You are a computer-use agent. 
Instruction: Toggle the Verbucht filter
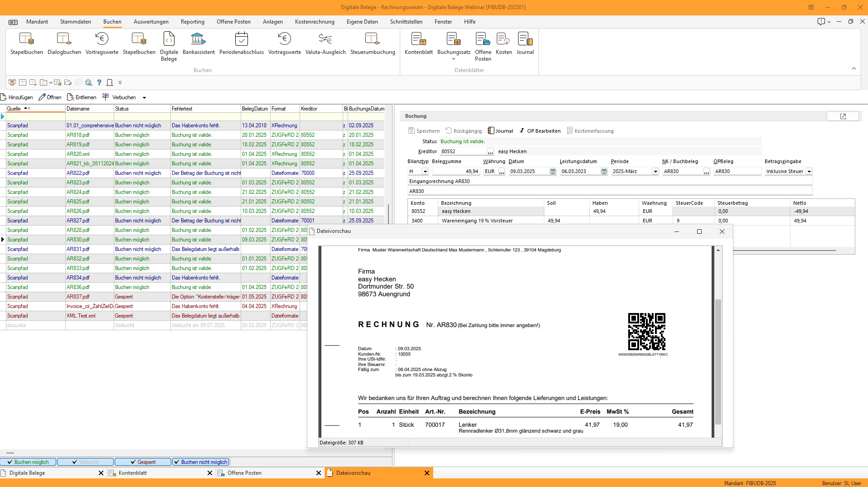pyautogui.click(x=85, y=462)
